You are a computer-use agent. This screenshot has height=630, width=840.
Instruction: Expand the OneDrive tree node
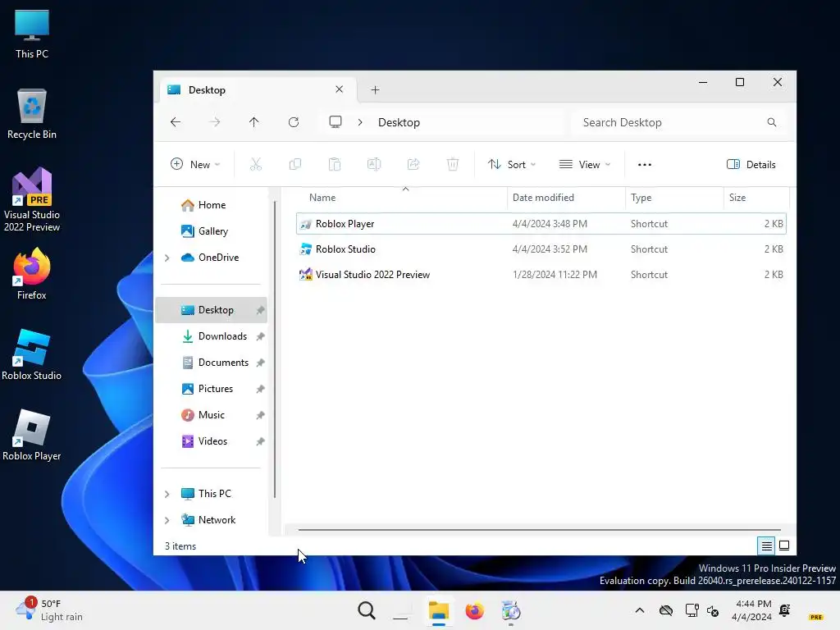coord(167,258)
